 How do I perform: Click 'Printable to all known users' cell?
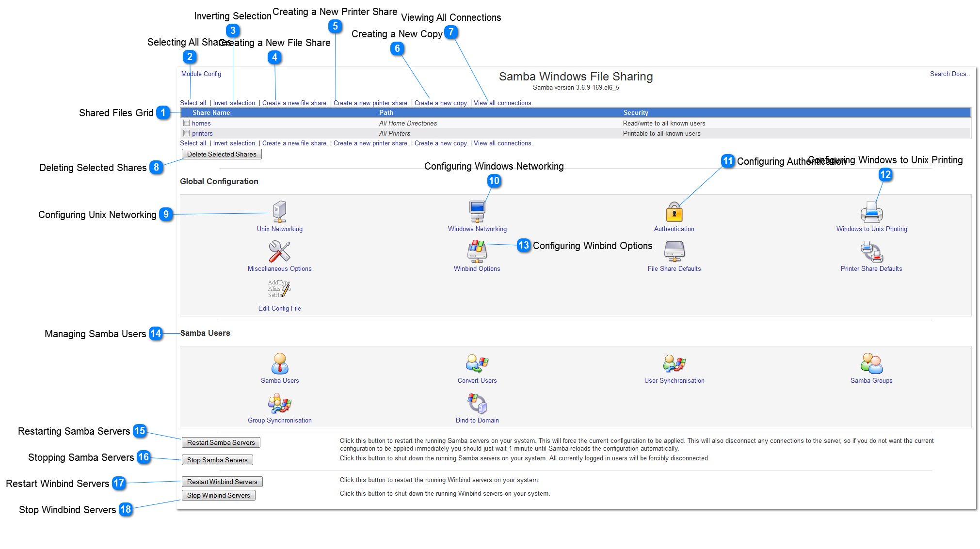[x=661, y=134]
